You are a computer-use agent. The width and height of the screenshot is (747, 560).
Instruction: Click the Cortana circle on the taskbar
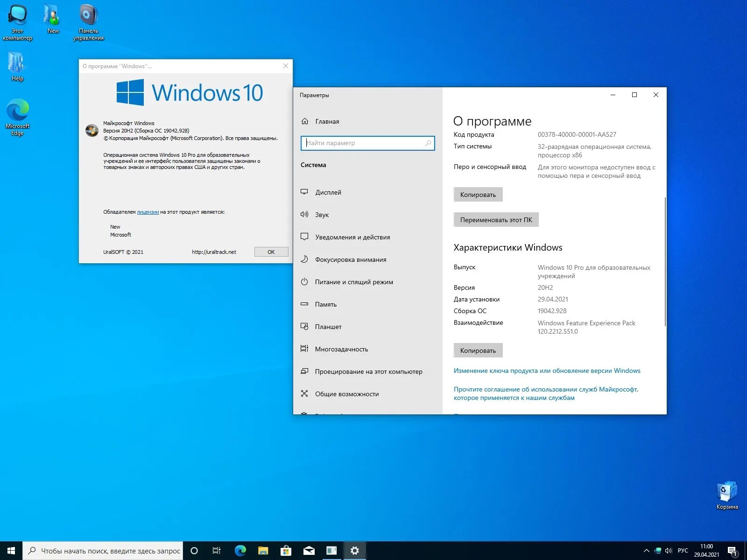tap(194, 551)
